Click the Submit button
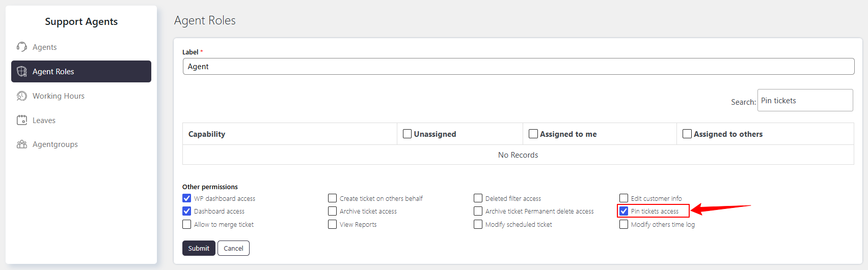The image size is (868, 270). pos(199,248)
